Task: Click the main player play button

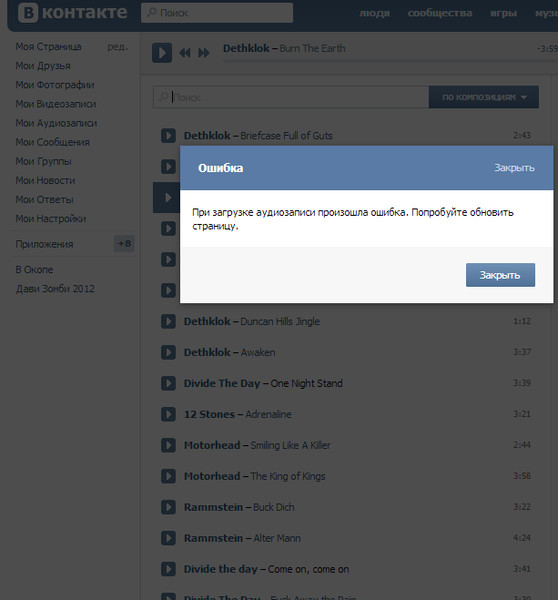Action: click(x=162, y=52)
